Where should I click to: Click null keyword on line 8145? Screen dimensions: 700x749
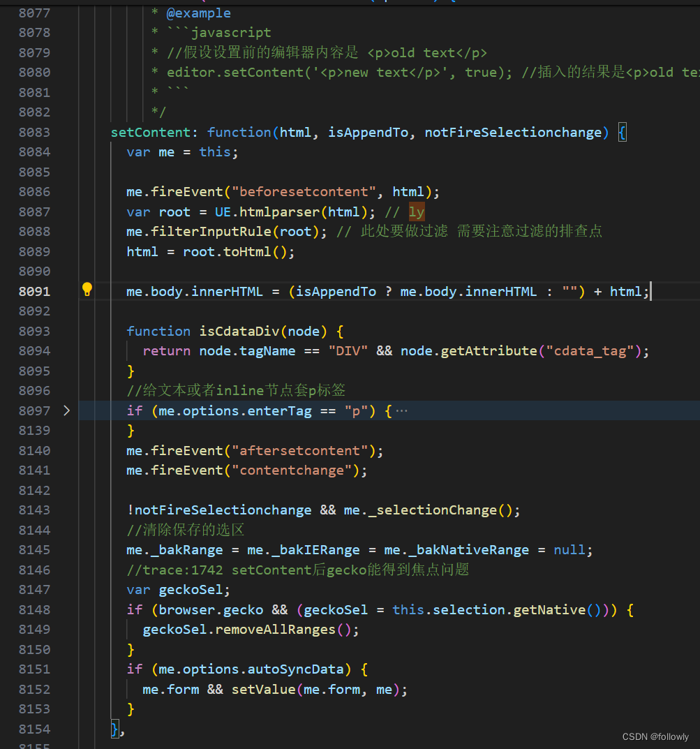(569, 550)
